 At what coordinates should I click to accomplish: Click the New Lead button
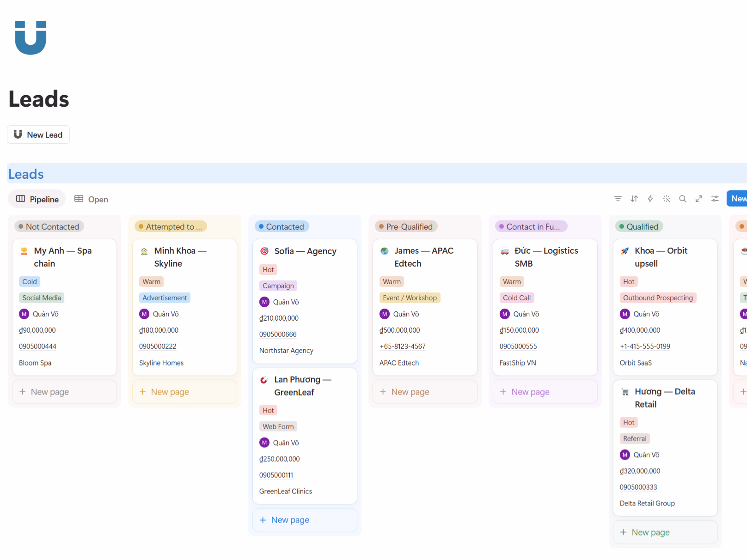tap(38, 134)
